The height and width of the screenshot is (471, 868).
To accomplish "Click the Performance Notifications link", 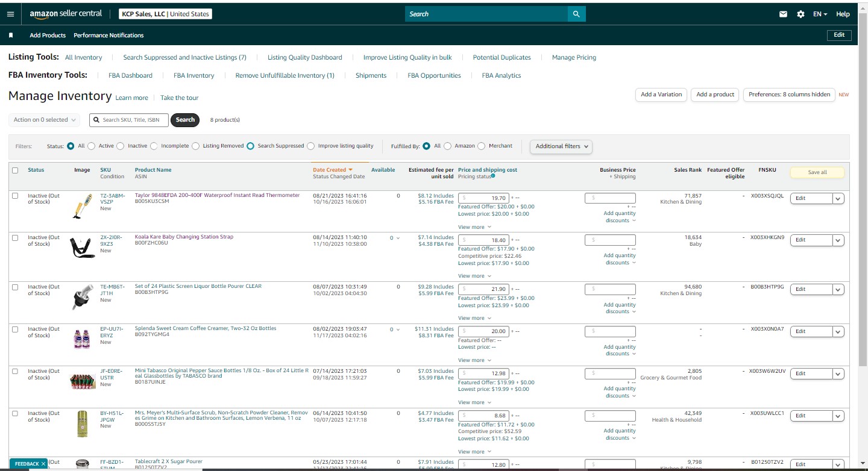I will point(108,35).
